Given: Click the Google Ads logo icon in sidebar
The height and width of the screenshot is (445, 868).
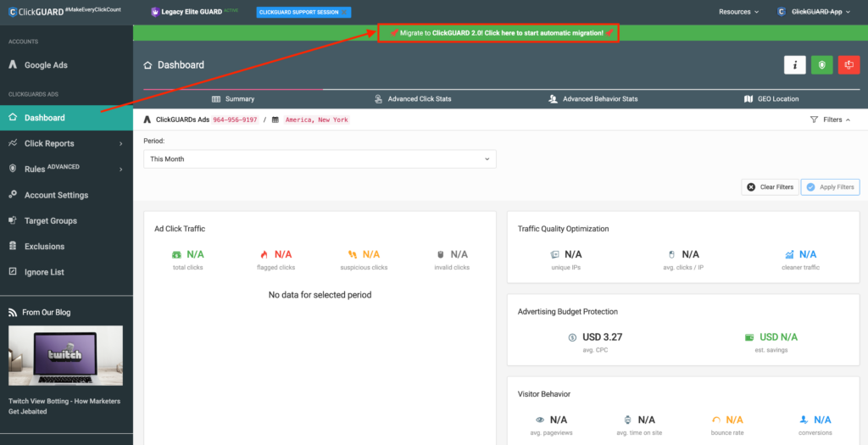Looking at the screenshot, I should (13, 64).
